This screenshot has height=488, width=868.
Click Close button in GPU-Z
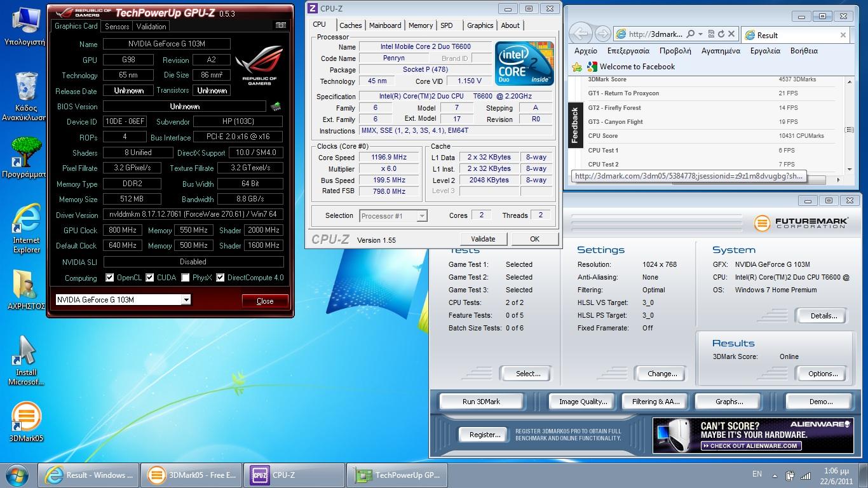265,301
